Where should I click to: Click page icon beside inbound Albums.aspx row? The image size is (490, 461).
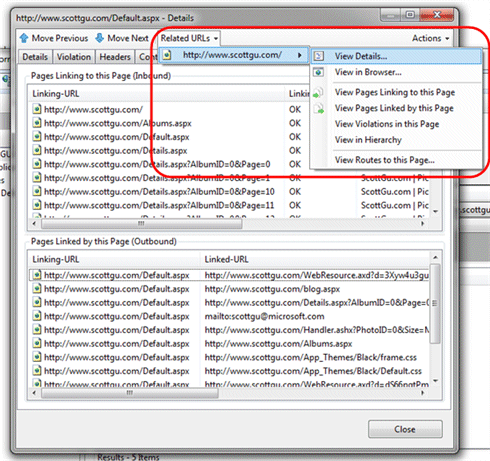[x=37, y=123]
